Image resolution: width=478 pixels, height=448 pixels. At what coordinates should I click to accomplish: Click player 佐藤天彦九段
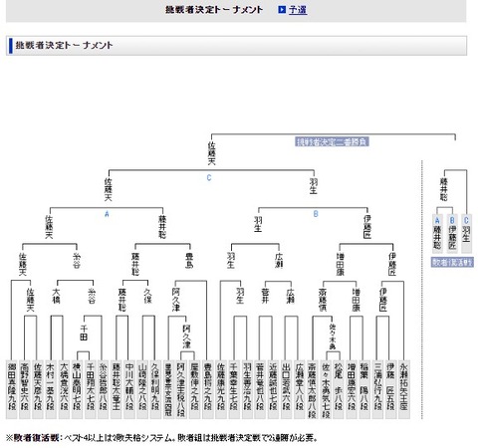click(38, 389)
